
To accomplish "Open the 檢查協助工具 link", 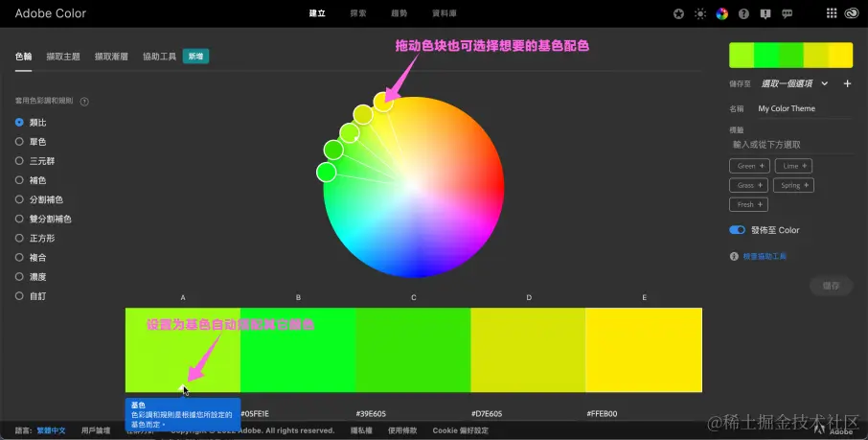I will click(765, 257).
